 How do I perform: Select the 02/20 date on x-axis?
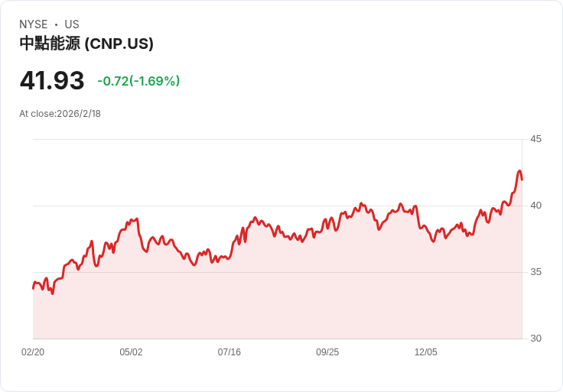point(33,352)
